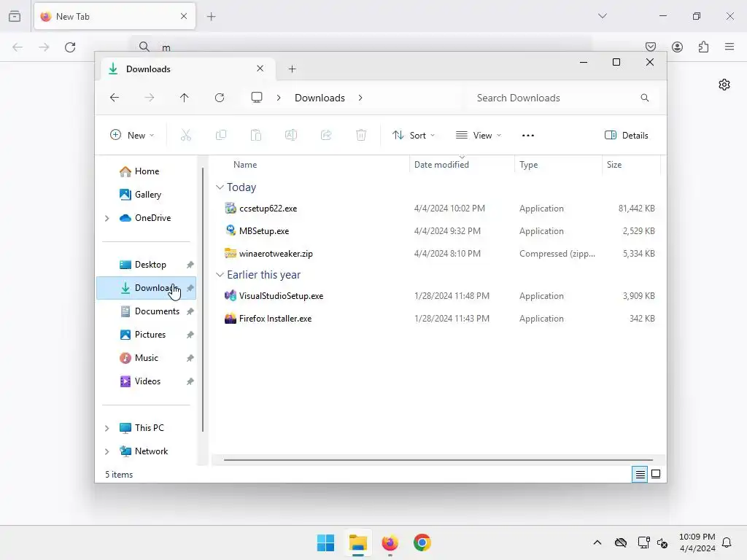Click chevron after Downloads in address bar
Image resolution: width=747 pixels, height=560 pixels.
pyautogui.click(x=360, y=98)
